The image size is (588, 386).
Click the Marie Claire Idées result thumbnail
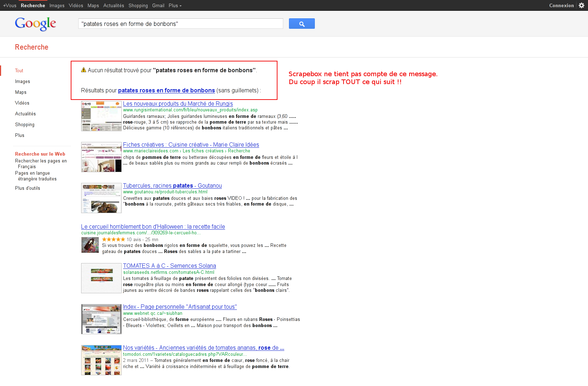tap(101, 157)
